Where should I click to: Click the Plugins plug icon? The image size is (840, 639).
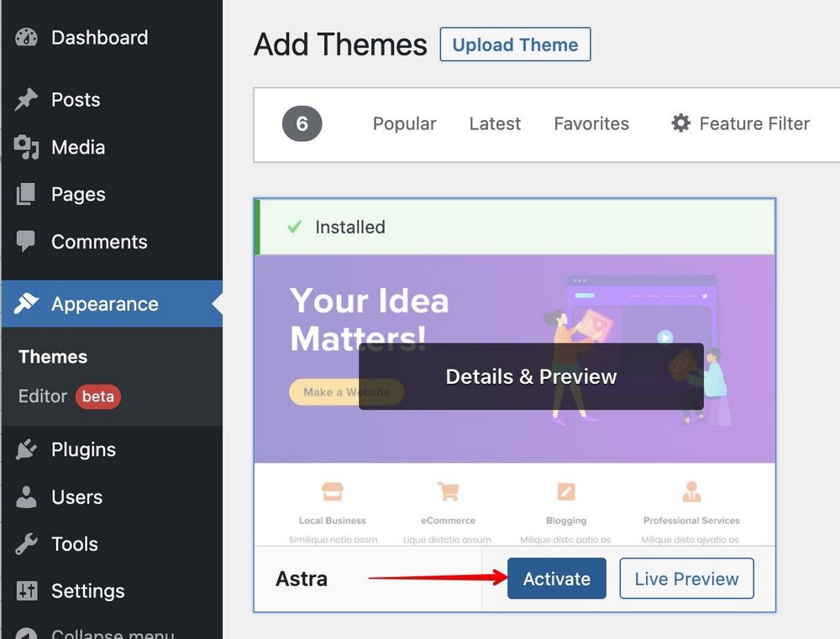[x=26, y=449]
